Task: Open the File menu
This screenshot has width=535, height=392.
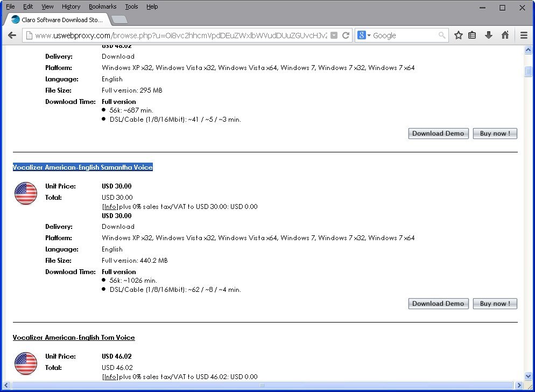Action: (x=10, y=6)
